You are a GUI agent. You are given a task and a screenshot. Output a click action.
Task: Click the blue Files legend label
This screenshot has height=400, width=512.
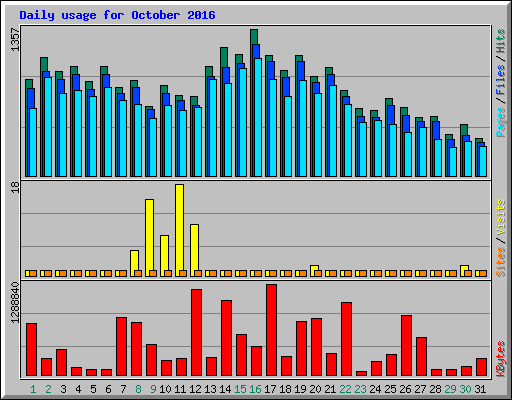tap(501, 80)
